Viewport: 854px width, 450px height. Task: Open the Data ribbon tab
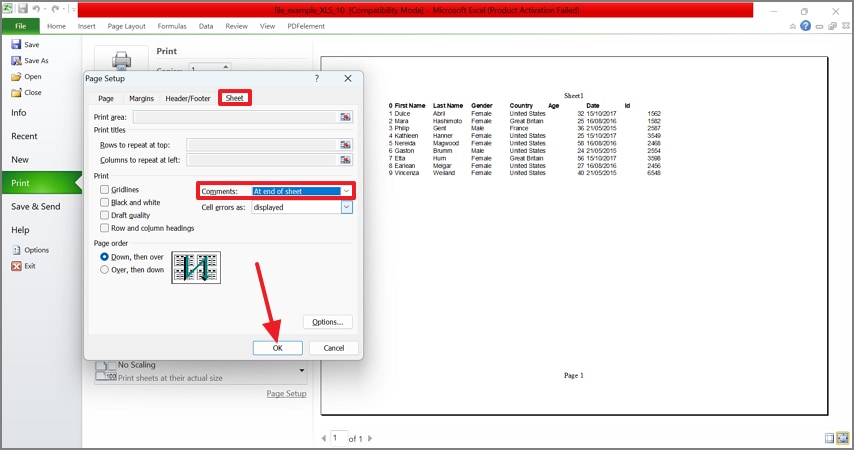tap(206, 26)
